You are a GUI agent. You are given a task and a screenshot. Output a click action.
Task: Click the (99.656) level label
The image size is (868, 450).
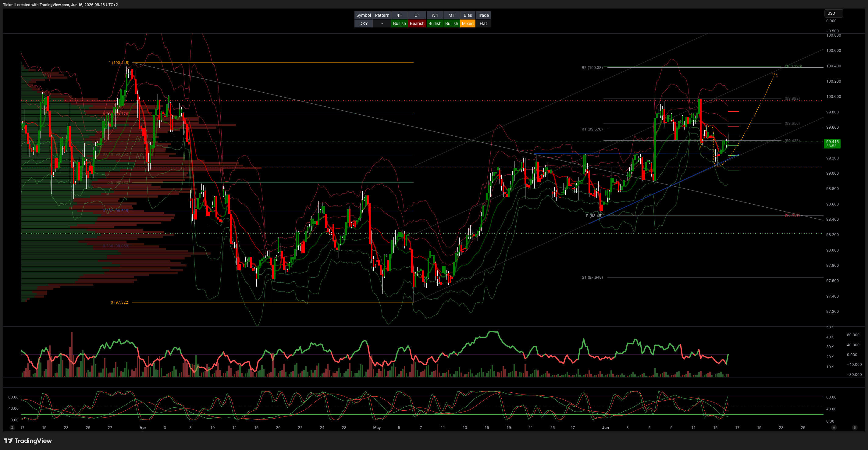point(792,123)
